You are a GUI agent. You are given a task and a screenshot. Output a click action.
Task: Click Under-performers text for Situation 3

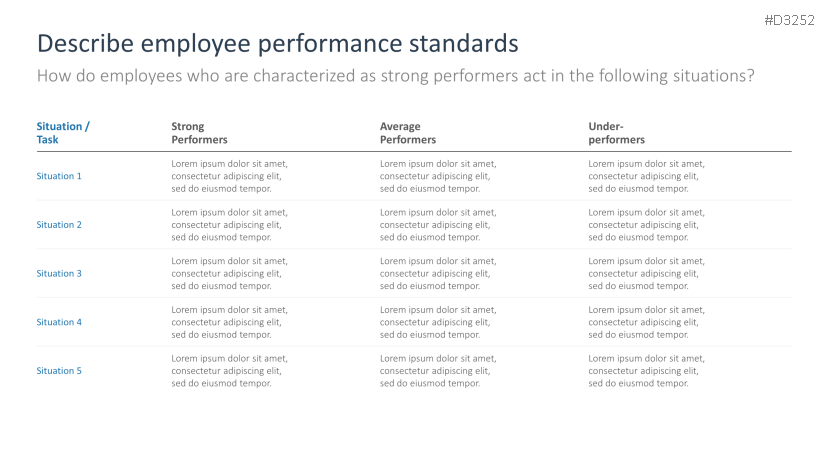[x=646, y=273]
